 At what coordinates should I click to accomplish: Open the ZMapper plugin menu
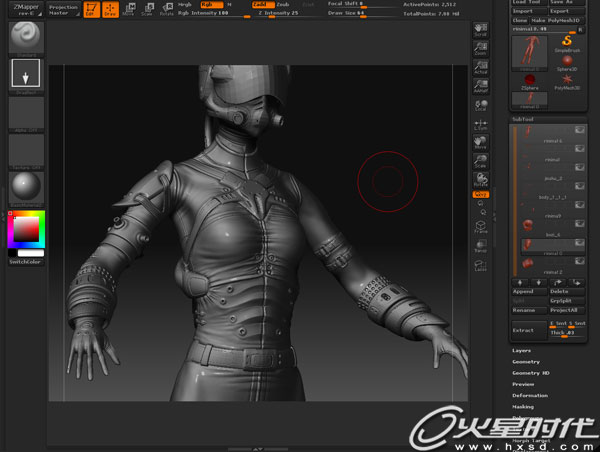point(24,8)
